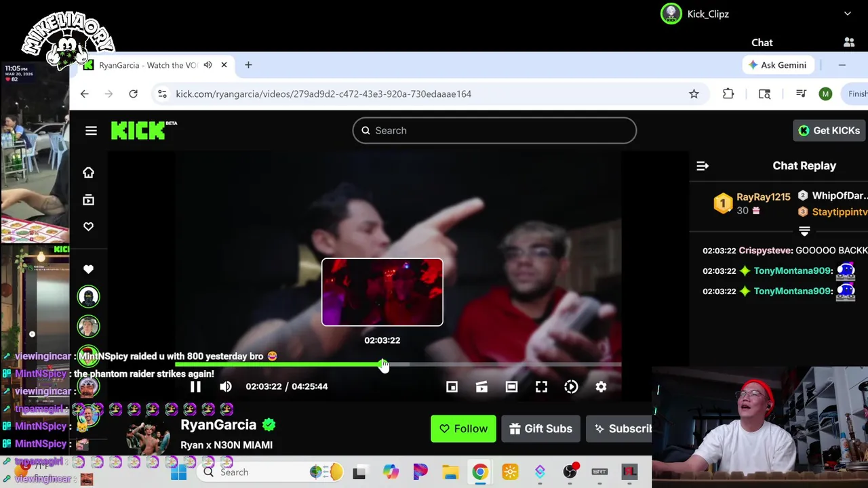
Task: Click the clip creation icon
Action: click(481, 386)
